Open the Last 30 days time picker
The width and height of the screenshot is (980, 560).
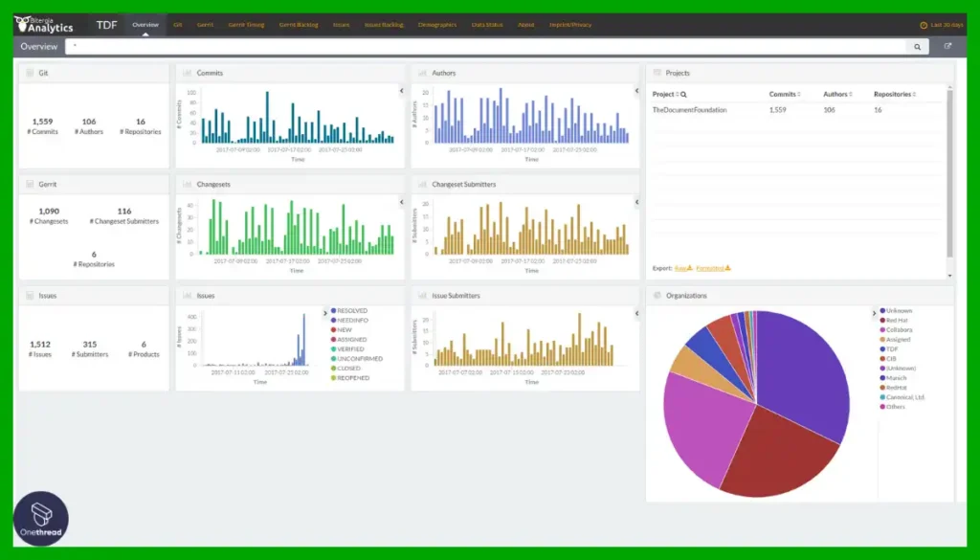(x=942, y=25)
